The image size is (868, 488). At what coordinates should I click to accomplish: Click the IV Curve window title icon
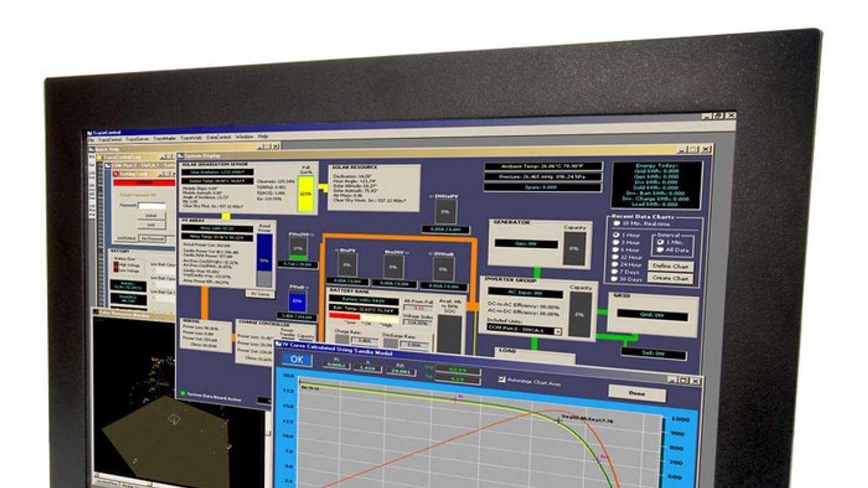tap(278, 344)
